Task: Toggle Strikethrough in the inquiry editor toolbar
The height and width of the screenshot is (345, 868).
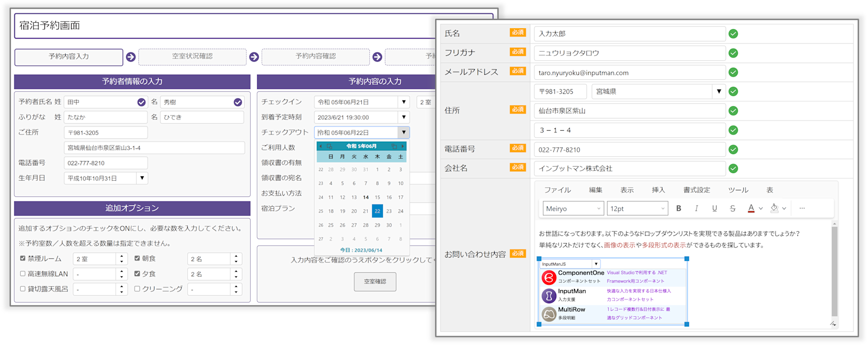Action: point(732,208)
